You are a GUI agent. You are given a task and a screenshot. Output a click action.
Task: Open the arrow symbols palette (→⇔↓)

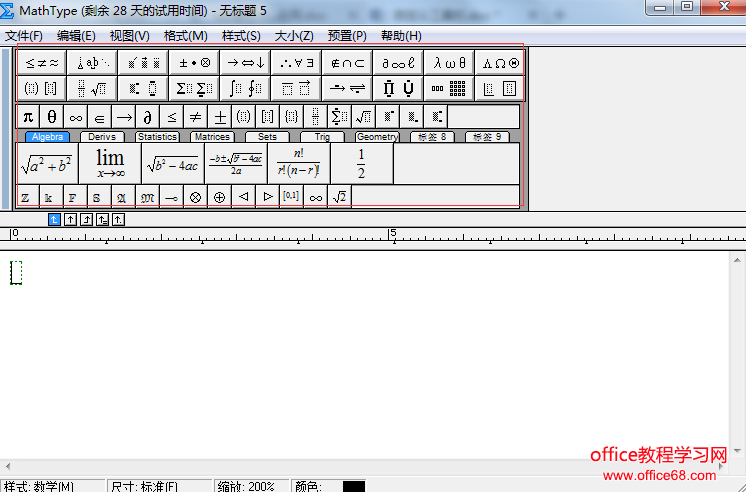(245, 63)
